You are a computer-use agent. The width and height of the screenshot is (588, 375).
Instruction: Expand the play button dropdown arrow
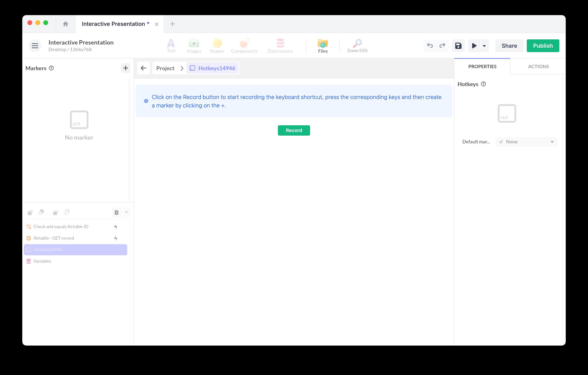pyautogui.click(x=484, y=46)
